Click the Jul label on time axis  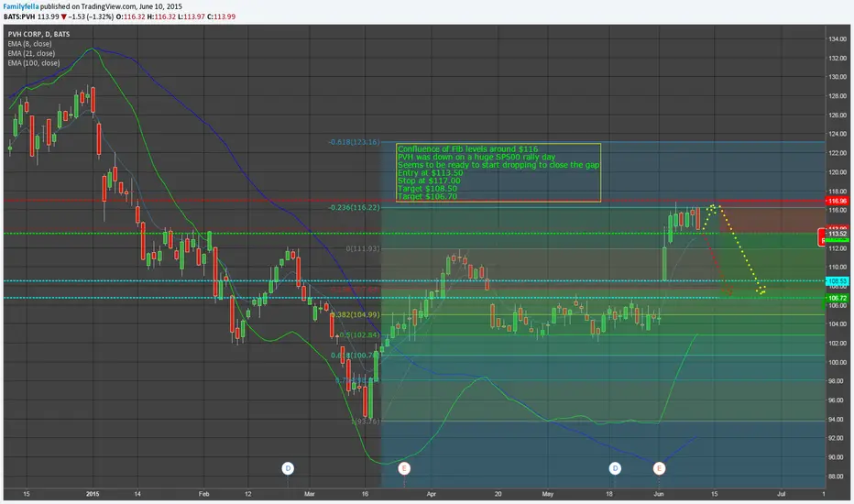(x=781, y=494)
